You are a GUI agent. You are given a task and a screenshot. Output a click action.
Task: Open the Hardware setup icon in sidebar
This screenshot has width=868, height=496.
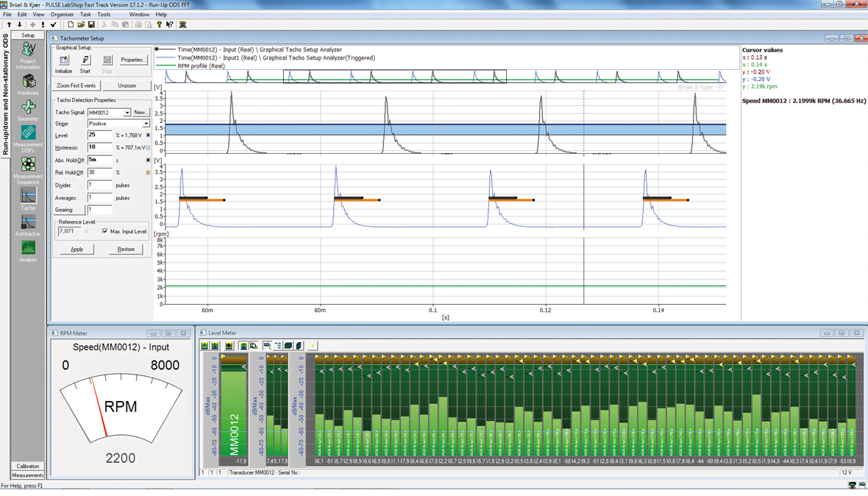(x=28, y=82)
